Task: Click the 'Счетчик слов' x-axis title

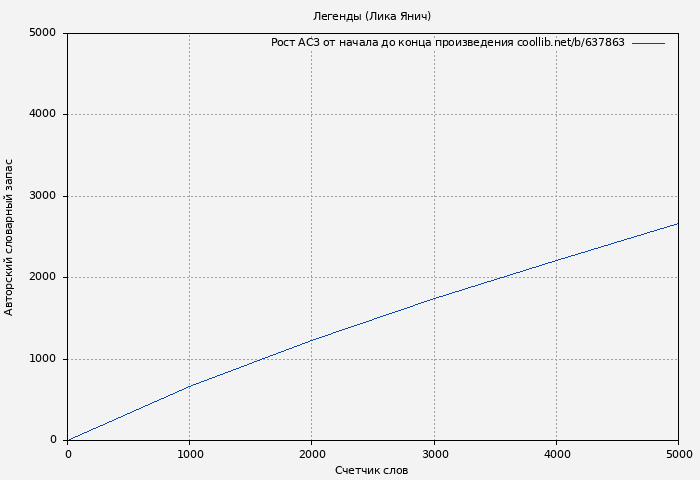Action: [371, 470]
